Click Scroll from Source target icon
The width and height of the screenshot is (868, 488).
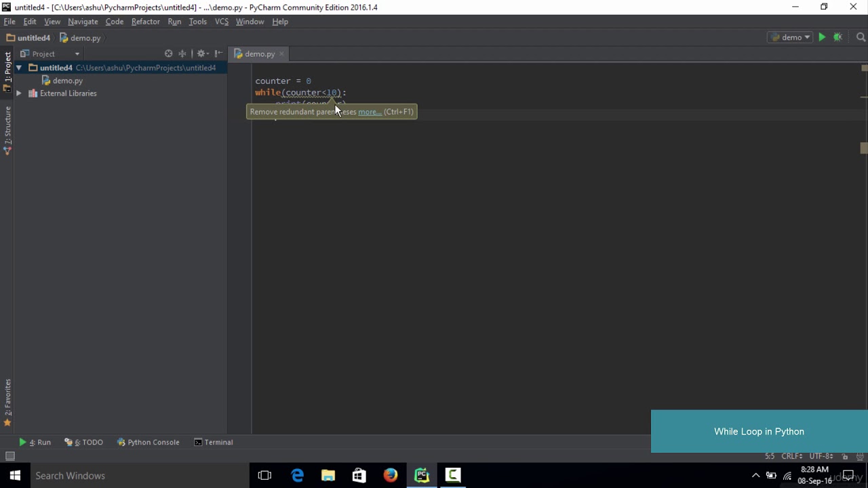click(168, 54)
